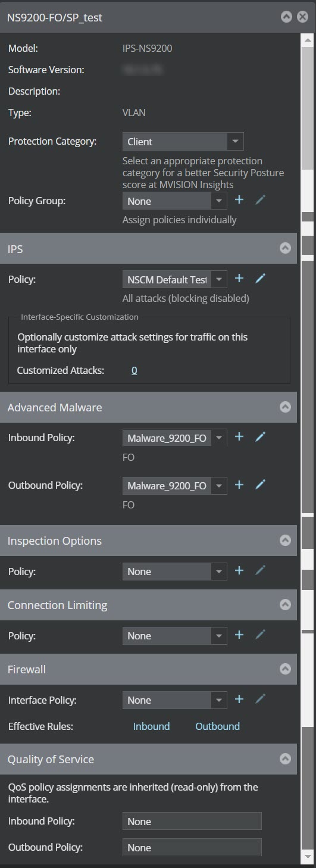Open the Customized Attacks count link
Screen dimensions: 316x868
[x=134, y=370]
